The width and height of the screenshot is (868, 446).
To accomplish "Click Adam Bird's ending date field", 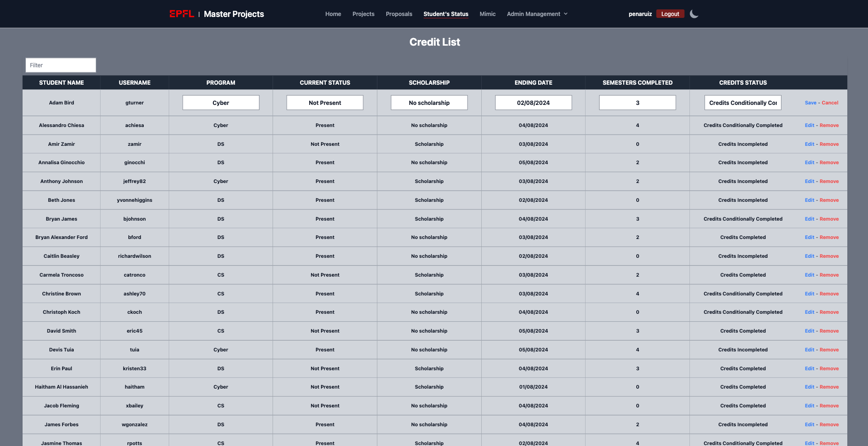I will pyautogui.click(x=533, y=102).
